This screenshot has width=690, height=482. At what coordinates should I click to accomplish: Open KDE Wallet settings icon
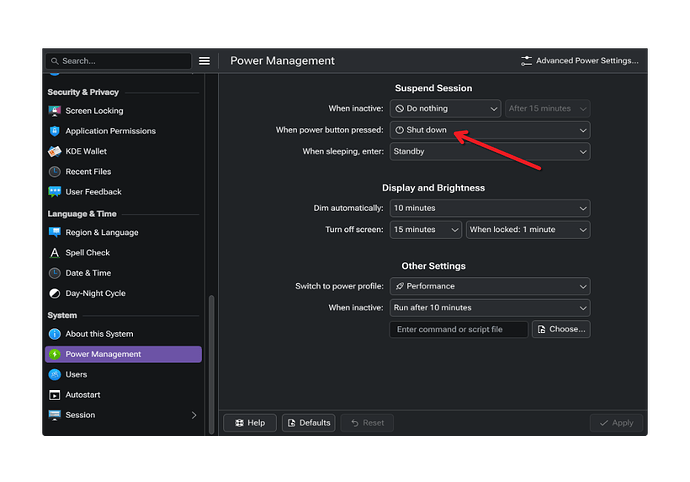(55, 151)
